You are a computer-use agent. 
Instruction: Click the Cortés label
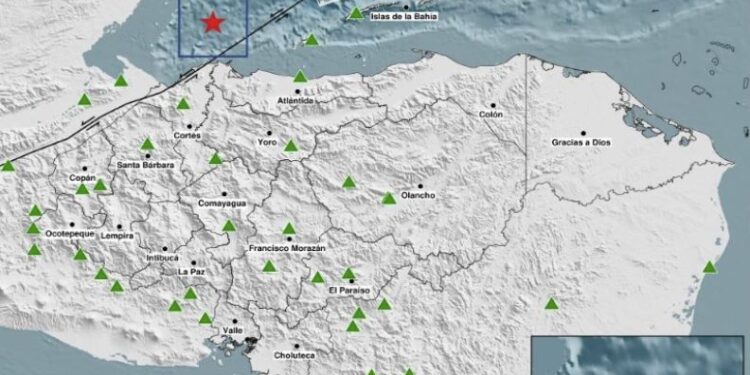tap(188, 135)
